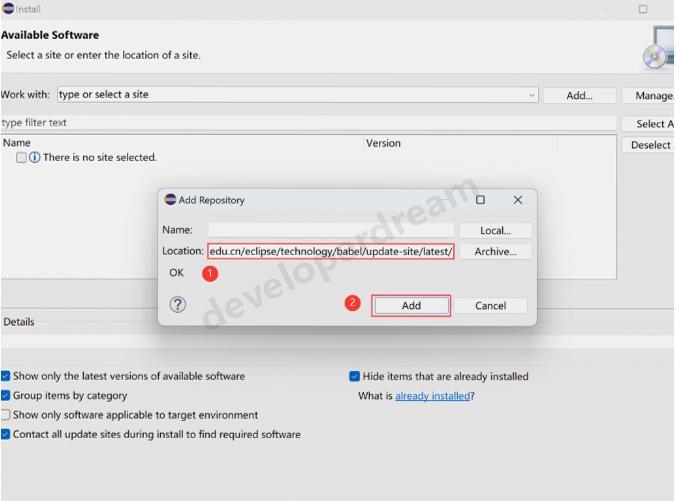Screen dimensions: 676x501
Task: Toggle Contact all update sites checkbox
Action: pos(6,434)
